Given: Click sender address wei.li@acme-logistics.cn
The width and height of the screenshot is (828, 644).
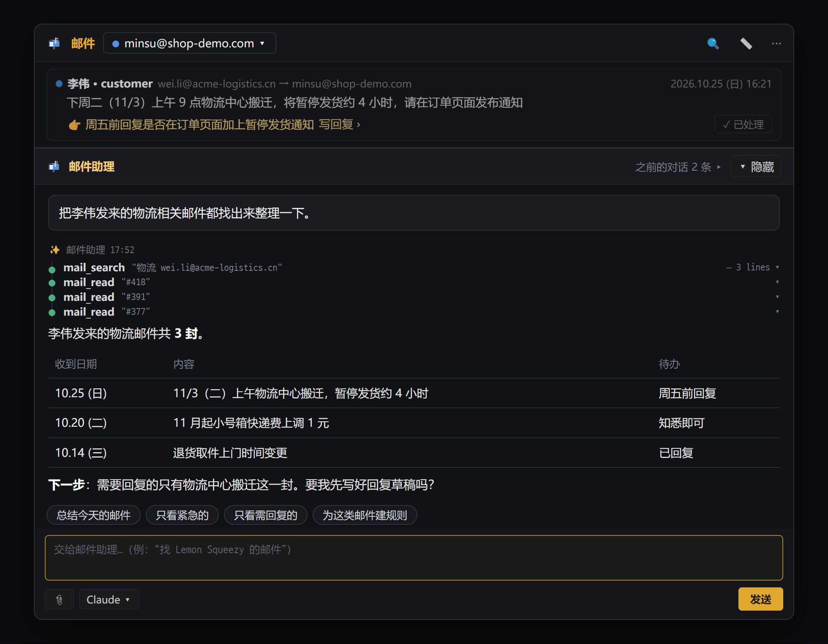Looking at the screenshot, I should pos(217,84).
